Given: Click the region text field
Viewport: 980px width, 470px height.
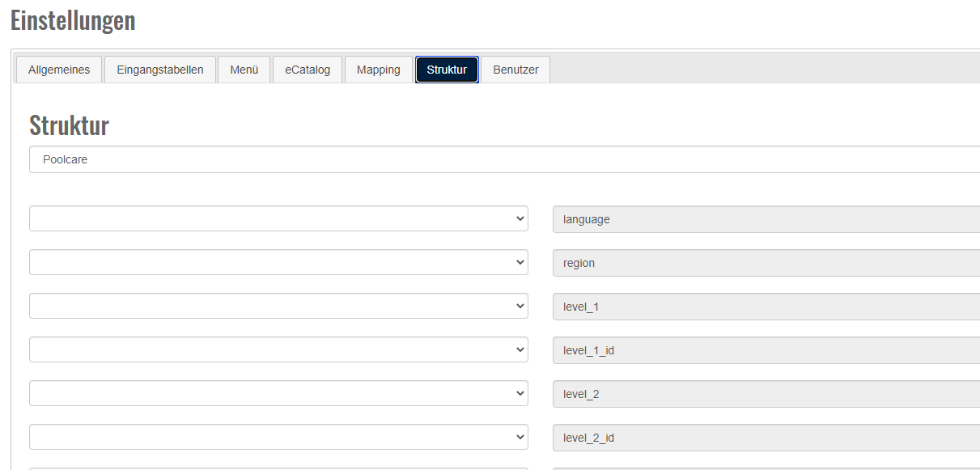Looking at the screenshot, I should point(765,263).
